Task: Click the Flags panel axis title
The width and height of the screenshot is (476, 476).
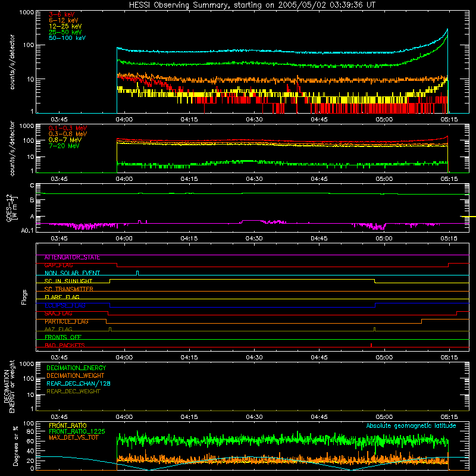Action: pyautogui.click(x=24, y=297)
